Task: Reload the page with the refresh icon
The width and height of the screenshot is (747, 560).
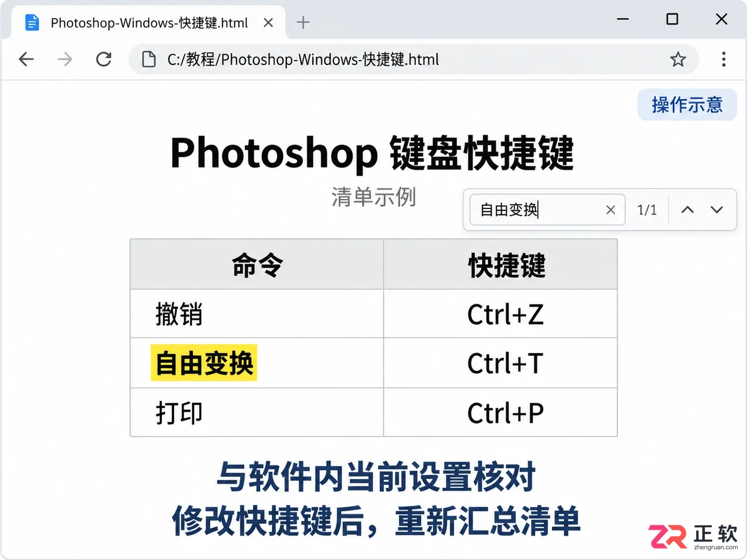Action: tap(104, 59)
